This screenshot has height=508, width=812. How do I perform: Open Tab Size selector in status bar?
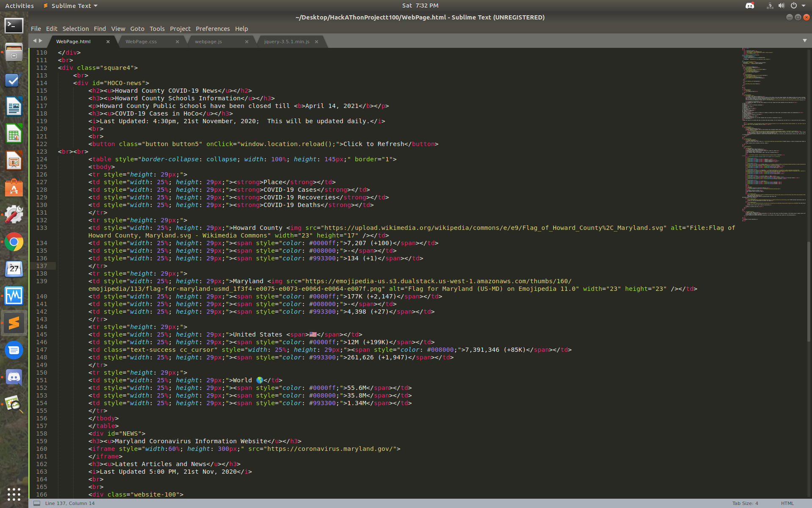745,503
